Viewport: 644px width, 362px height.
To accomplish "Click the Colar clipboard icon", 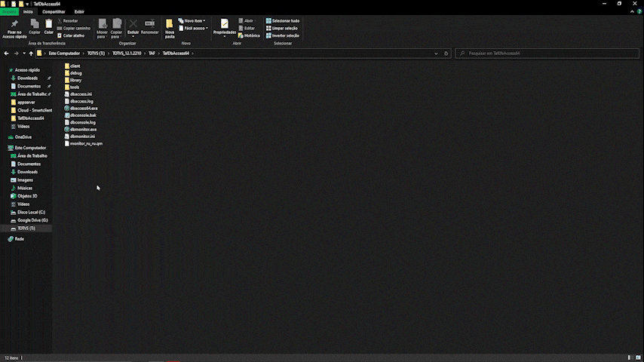I will 48,24.
